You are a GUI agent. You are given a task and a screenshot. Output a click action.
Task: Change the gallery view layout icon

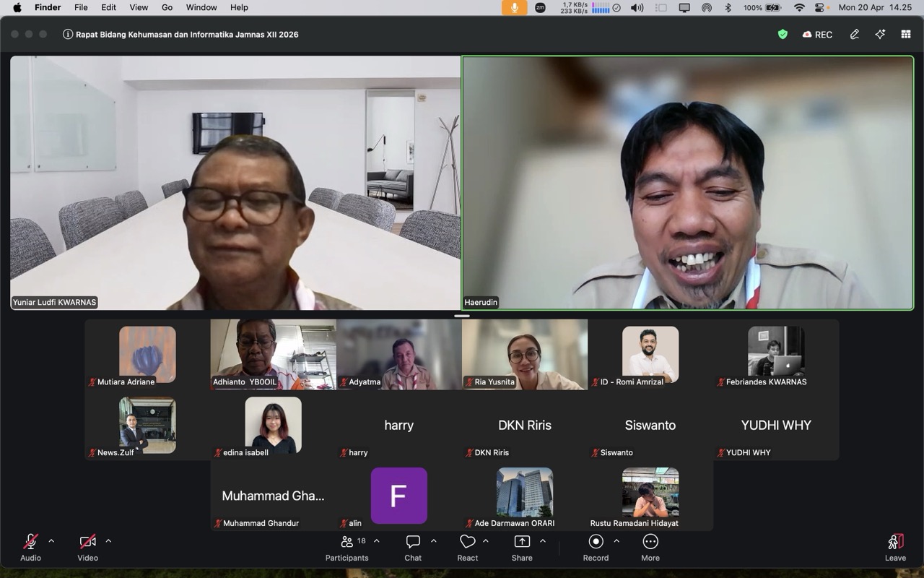(x=905, y=34)
